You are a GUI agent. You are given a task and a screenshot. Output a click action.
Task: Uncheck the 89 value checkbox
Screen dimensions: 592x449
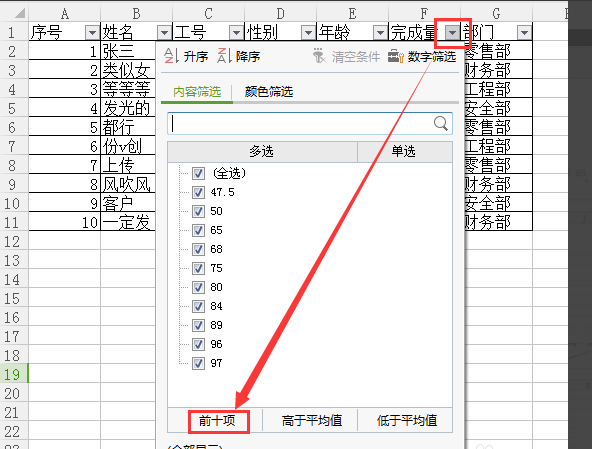point(198,325)
